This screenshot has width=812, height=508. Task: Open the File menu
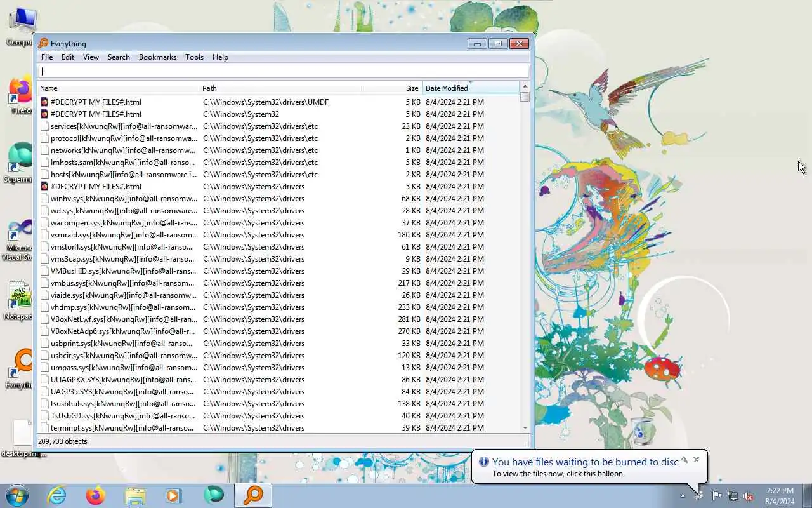pyautogui.click(x=47, y=57)
